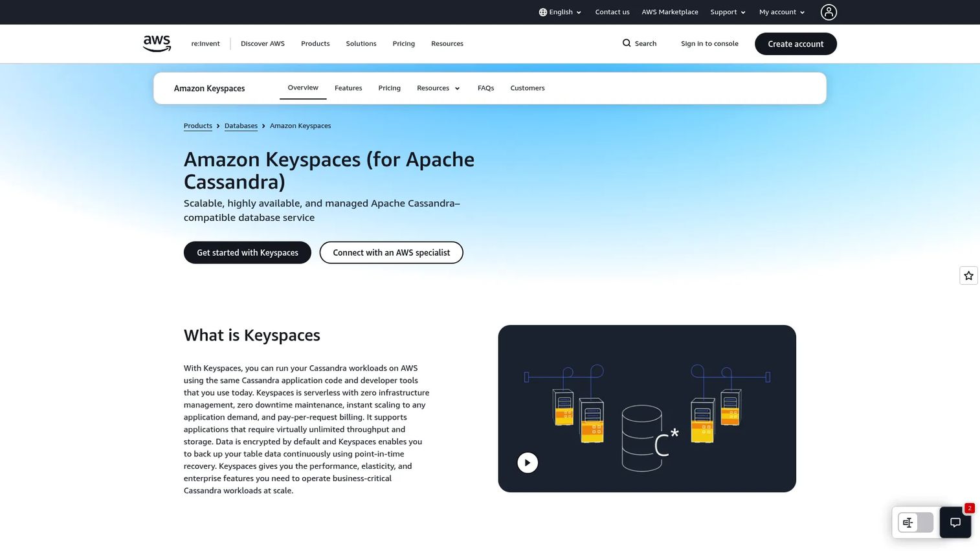Switch to the FAQs tab
The image size is (980, 551).
point(485,88)
